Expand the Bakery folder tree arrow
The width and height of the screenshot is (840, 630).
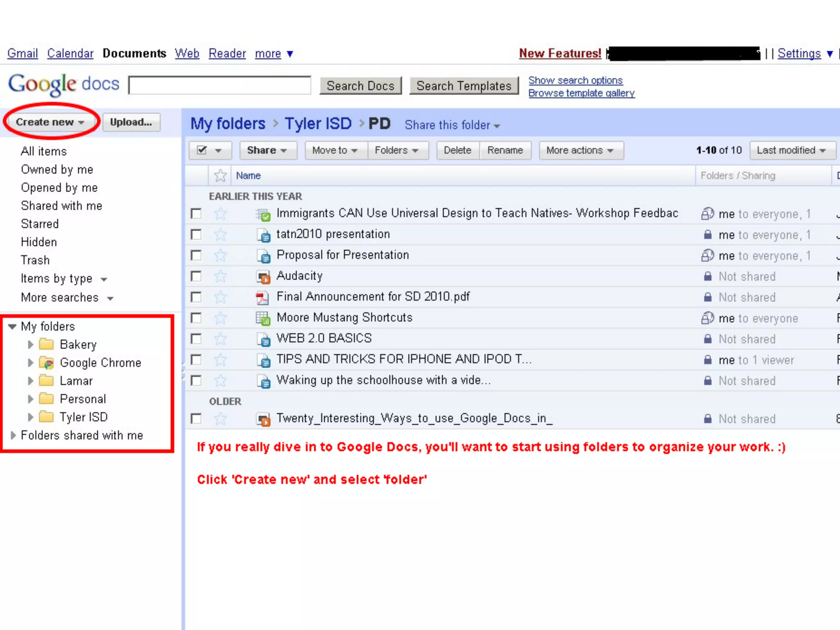tap(30, 345)
